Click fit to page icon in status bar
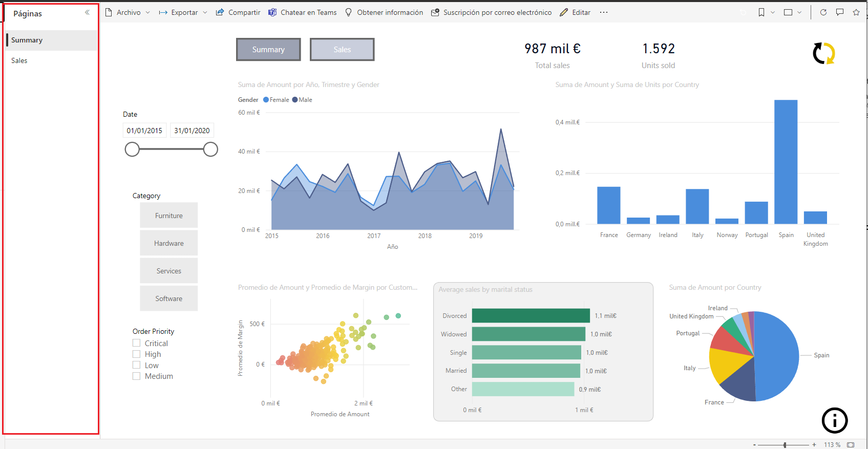This screenshot has width=868, height=449. [x=851, y=444]
